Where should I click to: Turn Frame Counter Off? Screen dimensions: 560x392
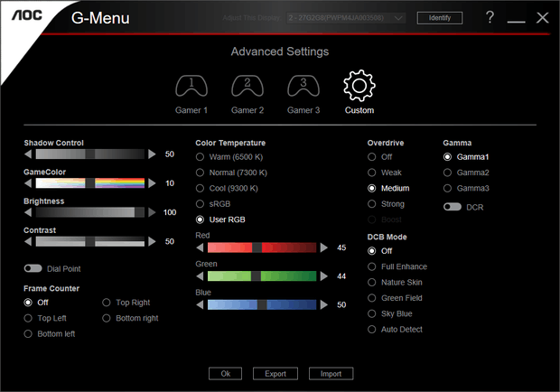[x=36, y=303]
